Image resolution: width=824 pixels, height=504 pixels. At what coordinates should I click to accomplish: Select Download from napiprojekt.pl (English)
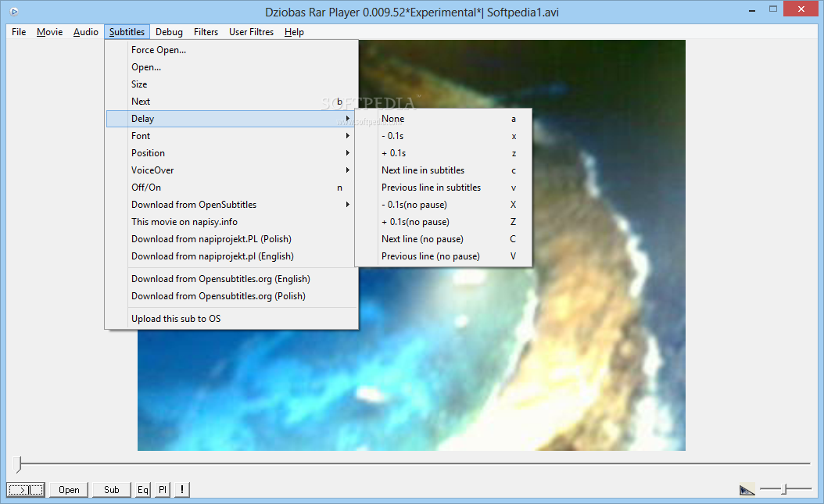(231, 256)
